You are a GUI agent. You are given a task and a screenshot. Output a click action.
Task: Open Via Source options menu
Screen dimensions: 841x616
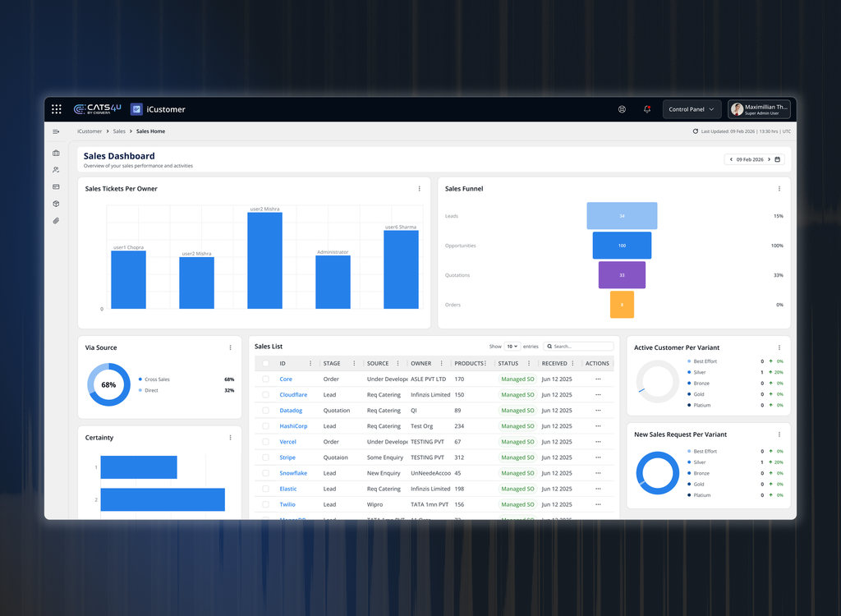click(x=231, y=347)
